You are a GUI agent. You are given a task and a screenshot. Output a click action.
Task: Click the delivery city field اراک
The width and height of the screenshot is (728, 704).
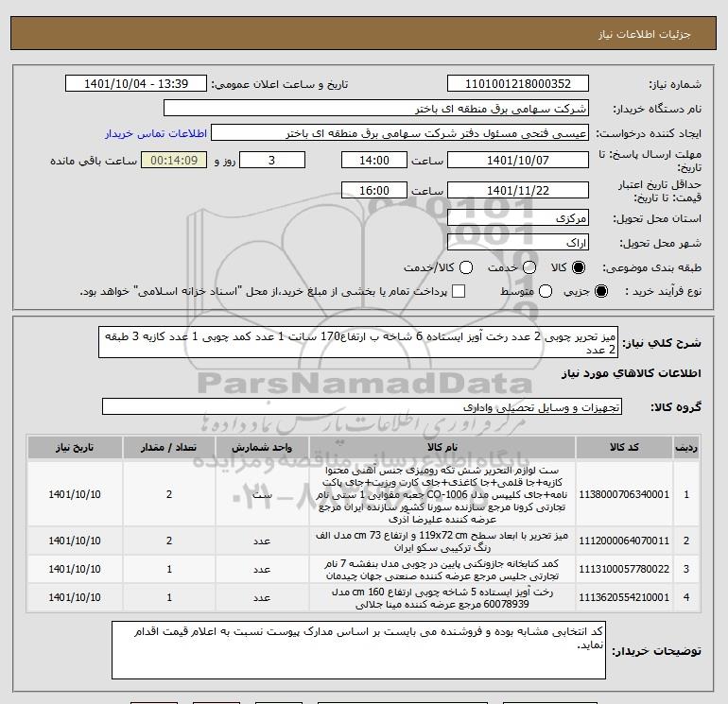click(518, 243)
